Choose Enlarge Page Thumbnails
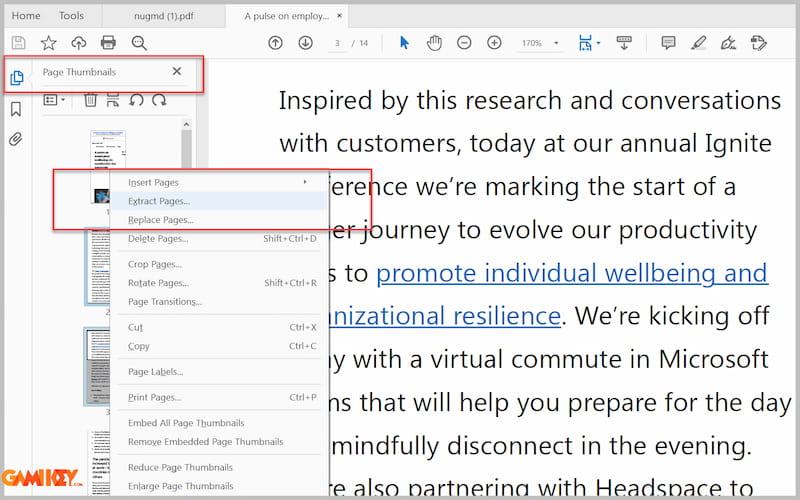800x500 pixels. [219, 486]
